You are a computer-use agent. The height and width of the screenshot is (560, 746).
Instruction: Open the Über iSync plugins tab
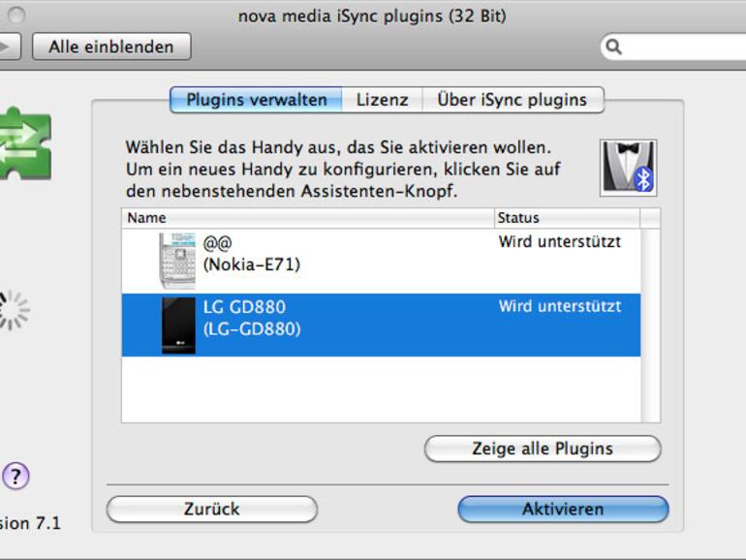click(513, 100)
